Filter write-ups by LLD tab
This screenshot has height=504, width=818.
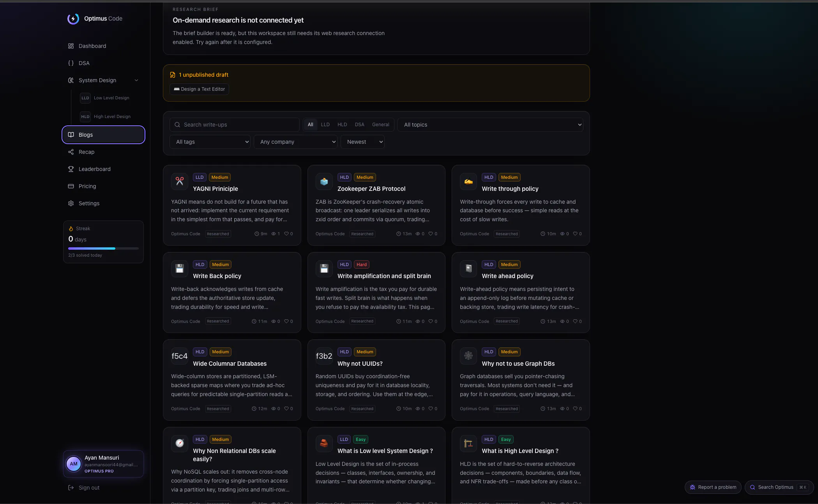pos(325,125)
